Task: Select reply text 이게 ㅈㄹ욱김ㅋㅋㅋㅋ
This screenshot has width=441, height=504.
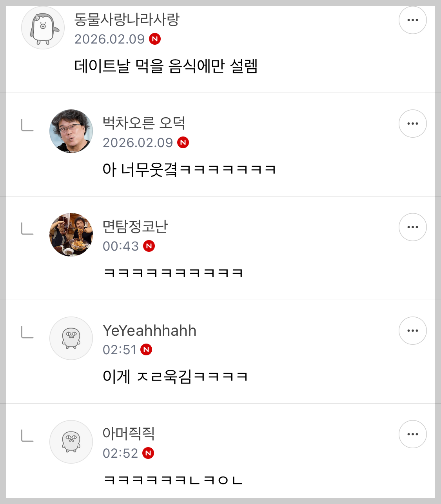Action: coord(175,377)
